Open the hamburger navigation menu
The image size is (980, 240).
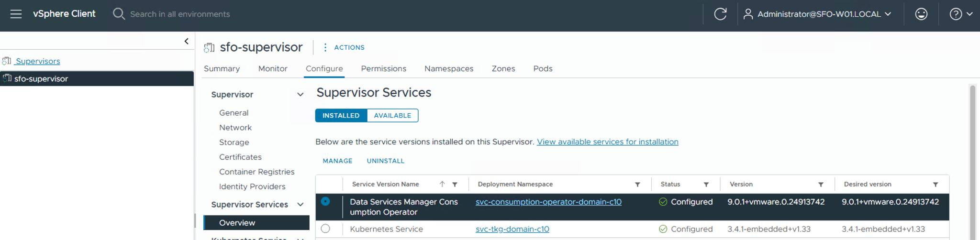16,14
